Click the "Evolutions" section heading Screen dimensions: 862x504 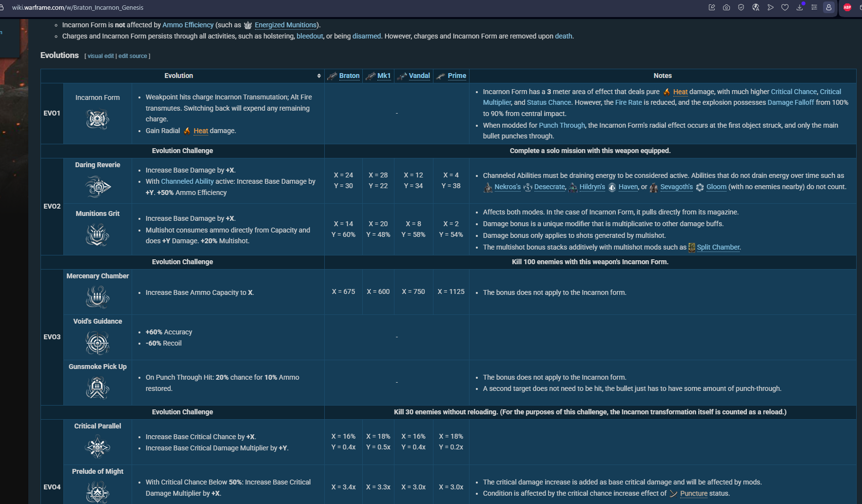tap(59, 55)
